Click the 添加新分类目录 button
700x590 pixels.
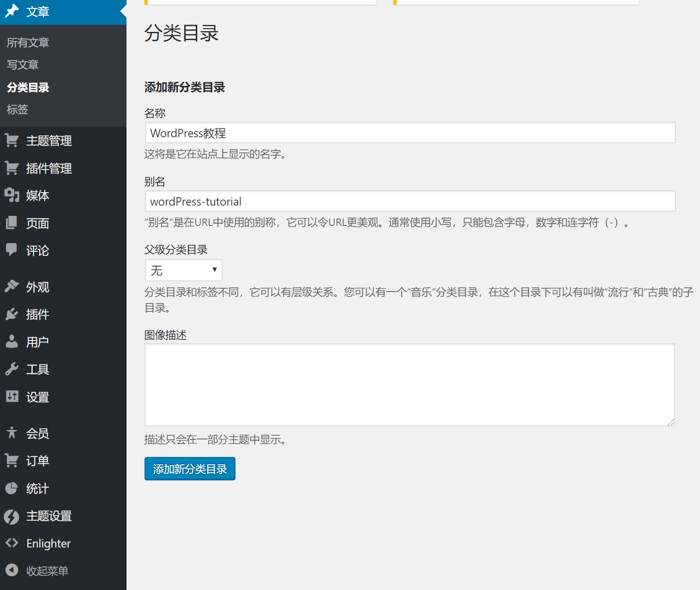(x=189, y=468)
